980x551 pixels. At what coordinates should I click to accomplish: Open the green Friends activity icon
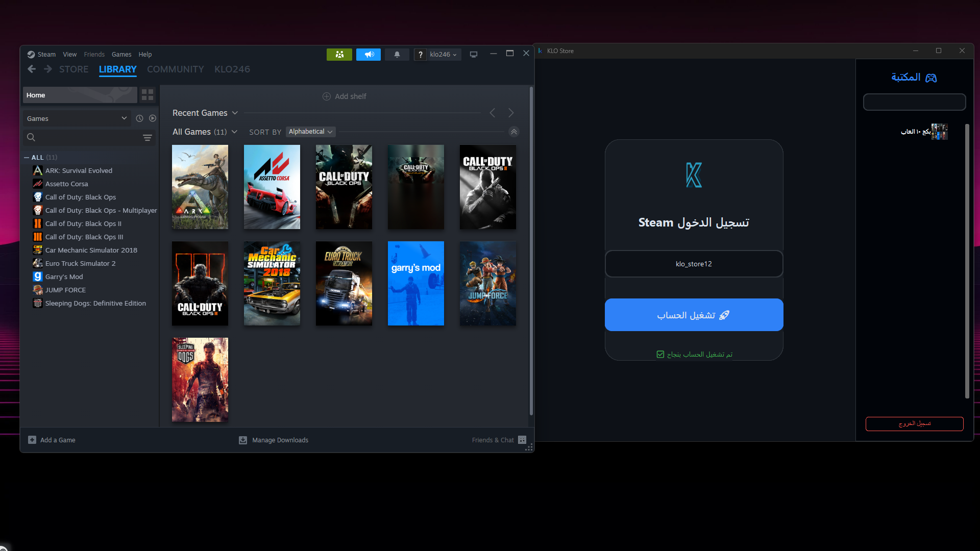pos(339,55)
